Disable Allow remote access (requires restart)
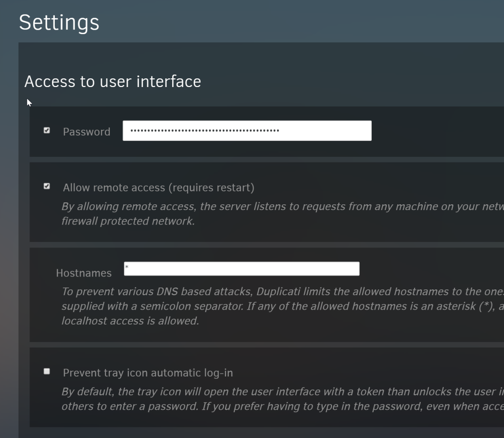This screenshot has width=504, height=438. click(47, 185)
